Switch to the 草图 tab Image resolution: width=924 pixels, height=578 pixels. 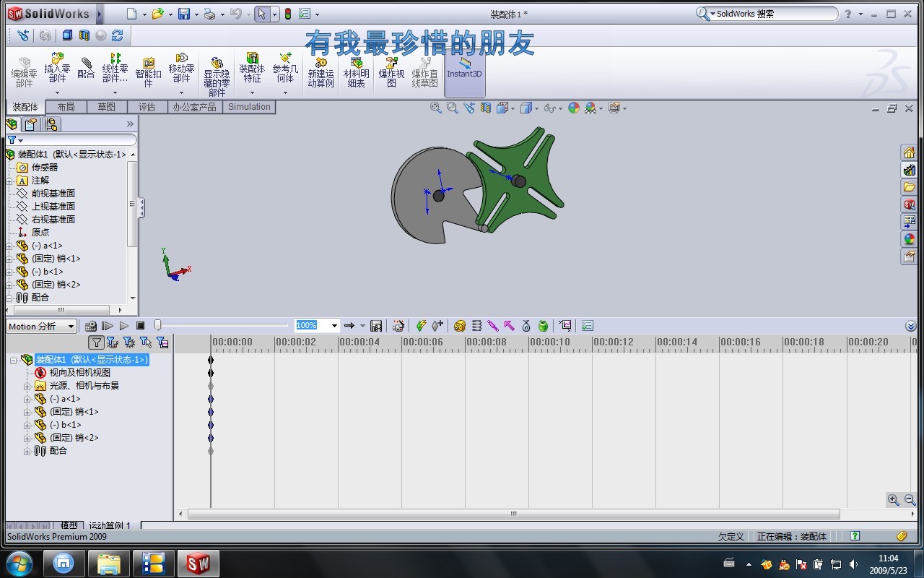click(x=106, y=107)
